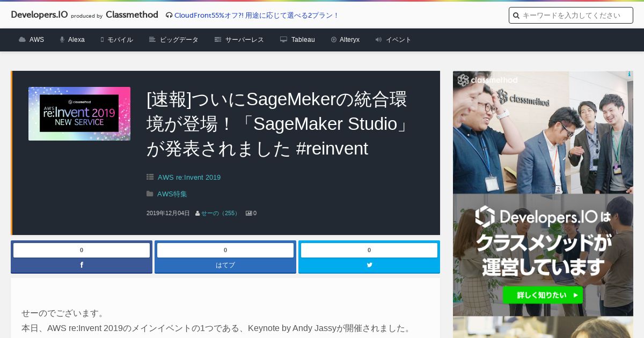Image resolution: width=644 pixels, height=338 pixels.
Task: Share the article on Twitter
Action: point(369,265)
